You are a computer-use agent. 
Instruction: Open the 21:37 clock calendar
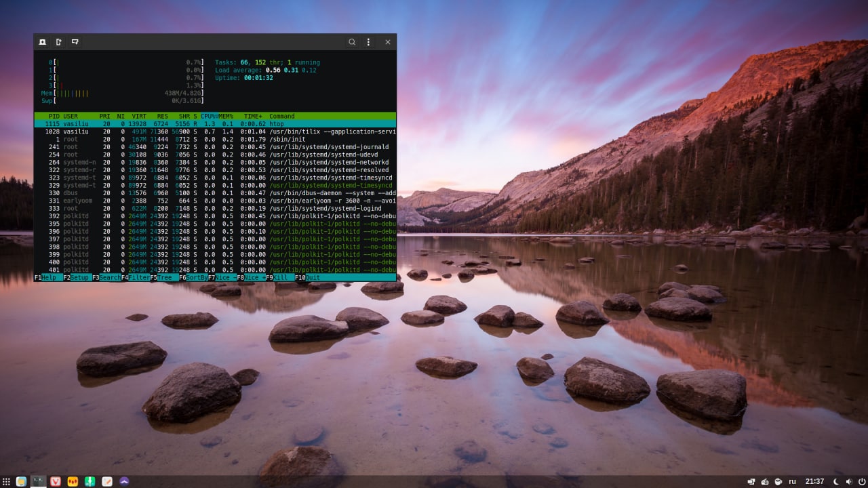pyautogui.click(x=814, y=481)
